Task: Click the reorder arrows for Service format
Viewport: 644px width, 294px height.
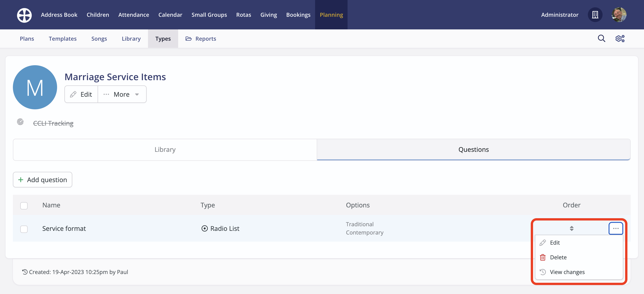Action: pos(571,228)
